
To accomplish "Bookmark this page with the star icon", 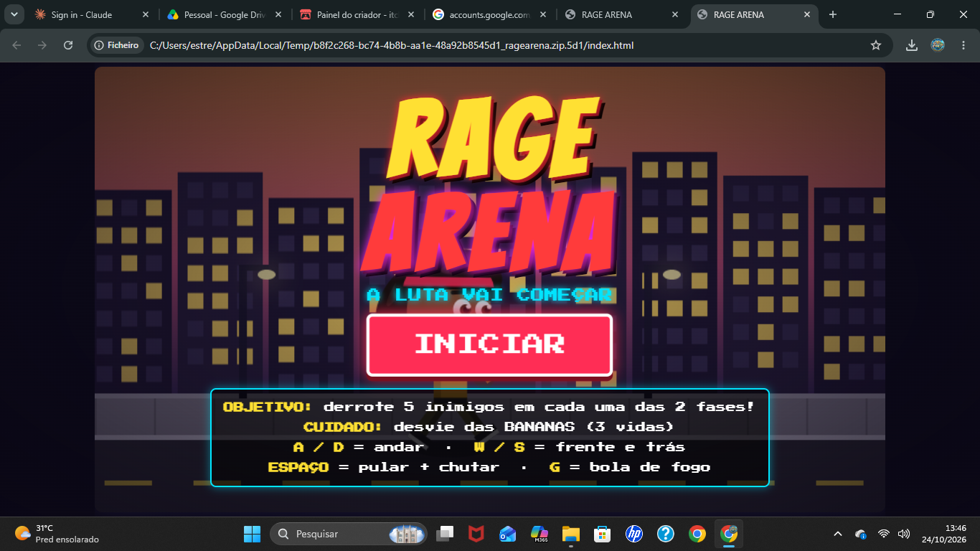I will (875, 45).
